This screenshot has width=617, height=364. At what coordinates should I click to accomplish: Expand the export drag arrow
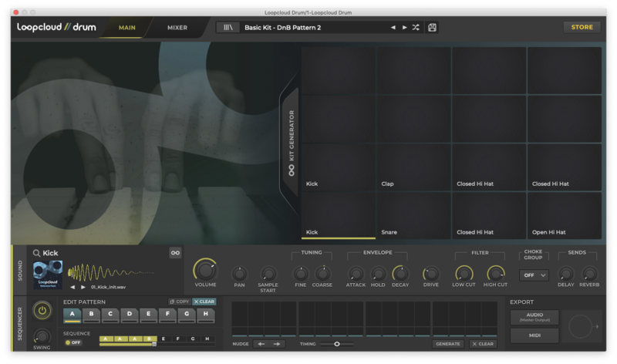click(596, 328)
